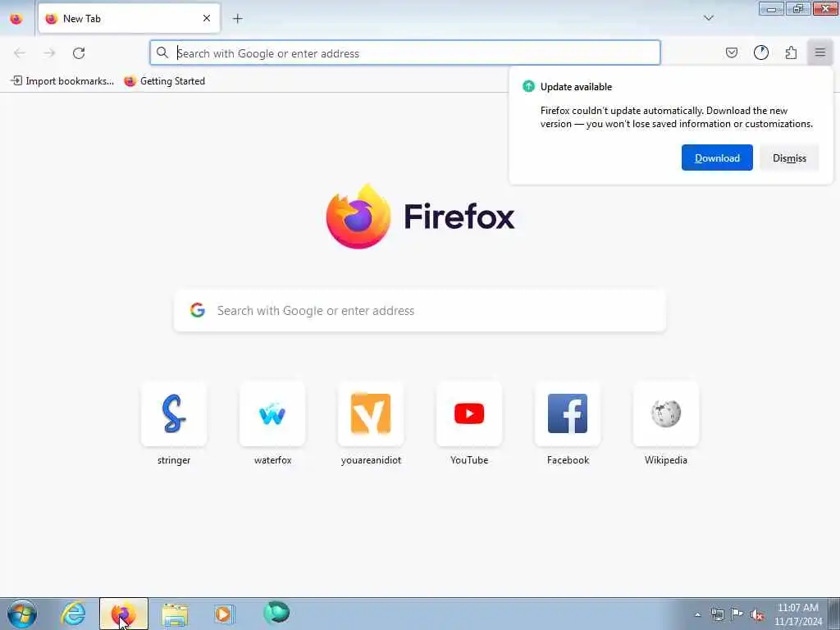Select the New Tab tab
The width and height of the screenshot is (840, 630).
129,19
